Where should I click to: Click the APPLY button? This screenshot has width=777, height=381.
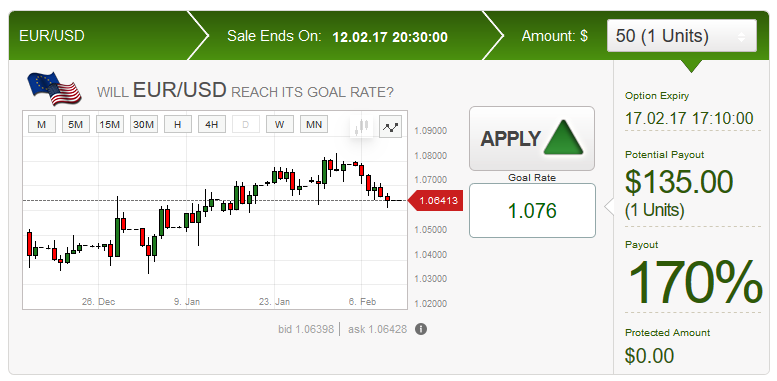click(x=532, y=139)
